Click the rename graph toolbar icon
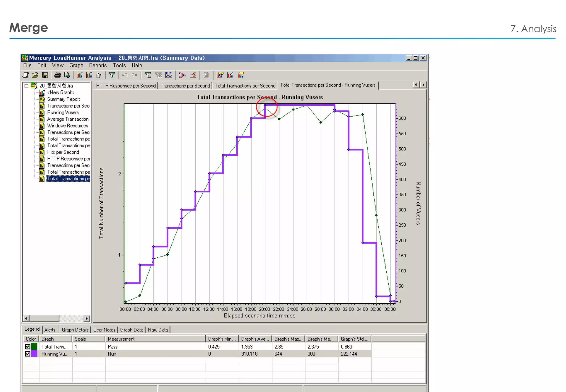 point(99,75)
